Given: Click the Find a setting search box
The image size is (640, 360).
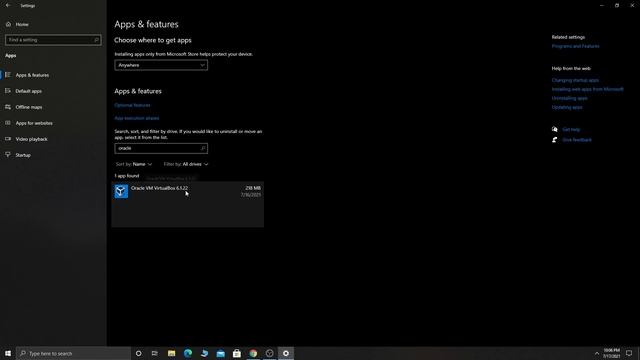Looking at the screenshot, I should point(53,40).
